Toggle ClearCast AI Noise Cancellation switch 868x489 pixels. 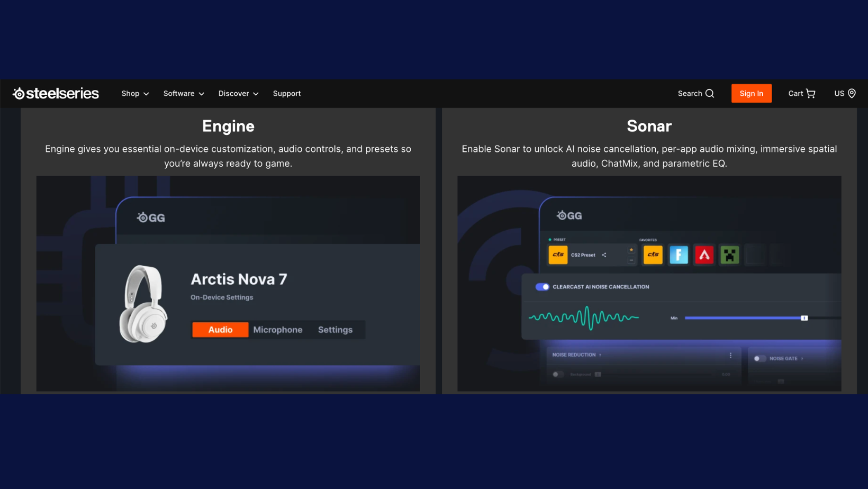(542, 287)
